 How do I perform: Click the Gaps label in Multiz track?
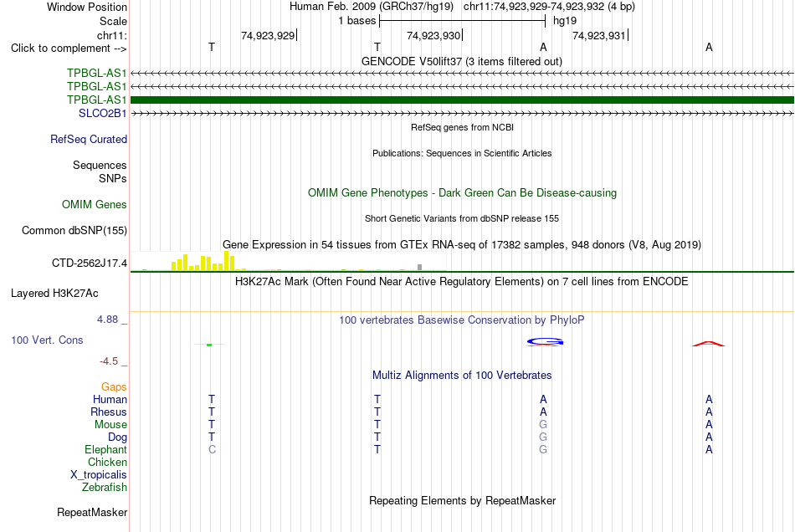click(x=114, y=387)
